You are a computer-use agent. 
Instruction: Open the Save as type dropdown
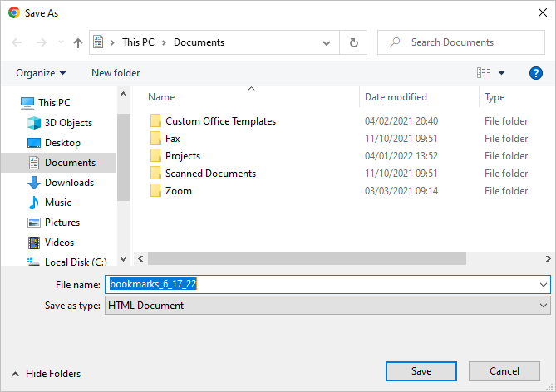[x=327, y=306]
